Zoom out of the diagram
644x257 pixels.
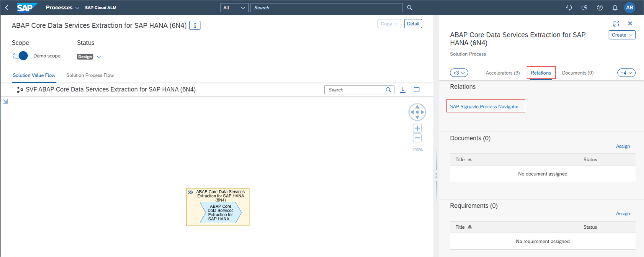coord(417,138)
